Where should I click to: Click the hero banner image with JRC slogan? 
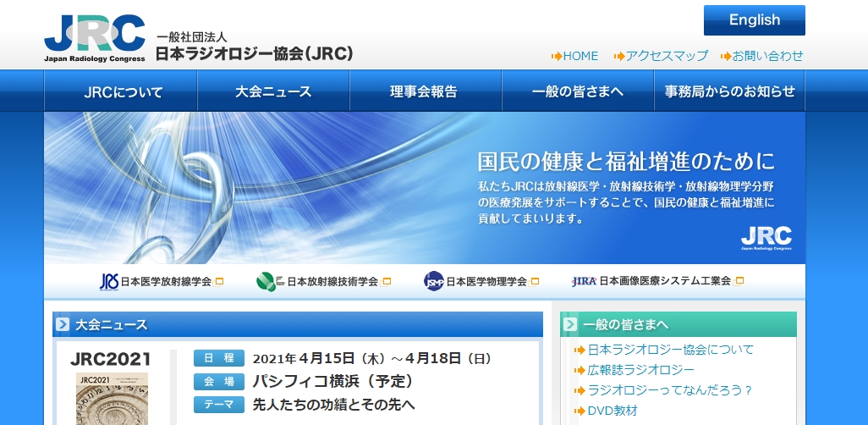(425, 188)
